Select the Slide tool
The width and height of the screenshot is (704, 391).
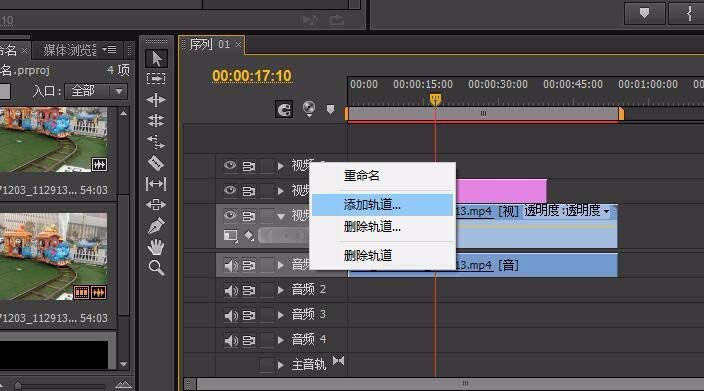(156, 205)
